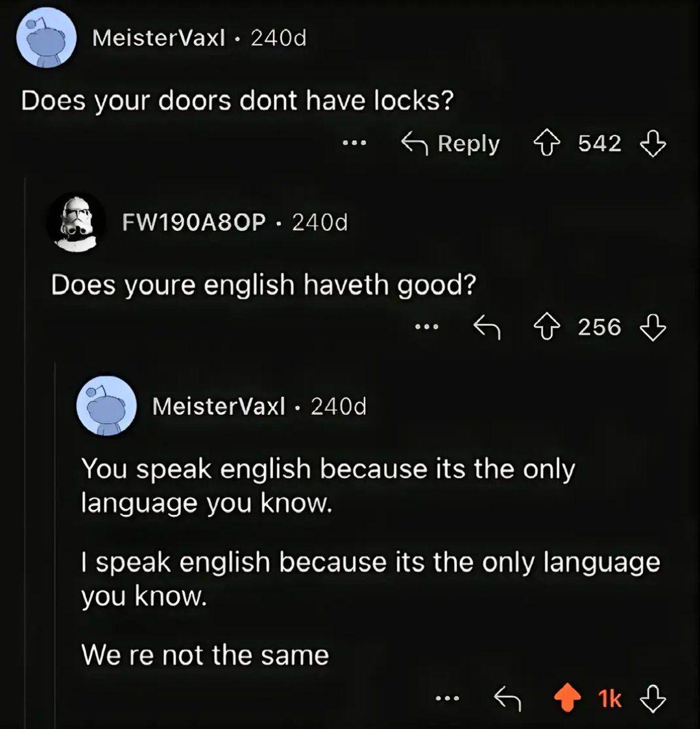Upvote FW190A8OP's comment with 256 points

548,328
